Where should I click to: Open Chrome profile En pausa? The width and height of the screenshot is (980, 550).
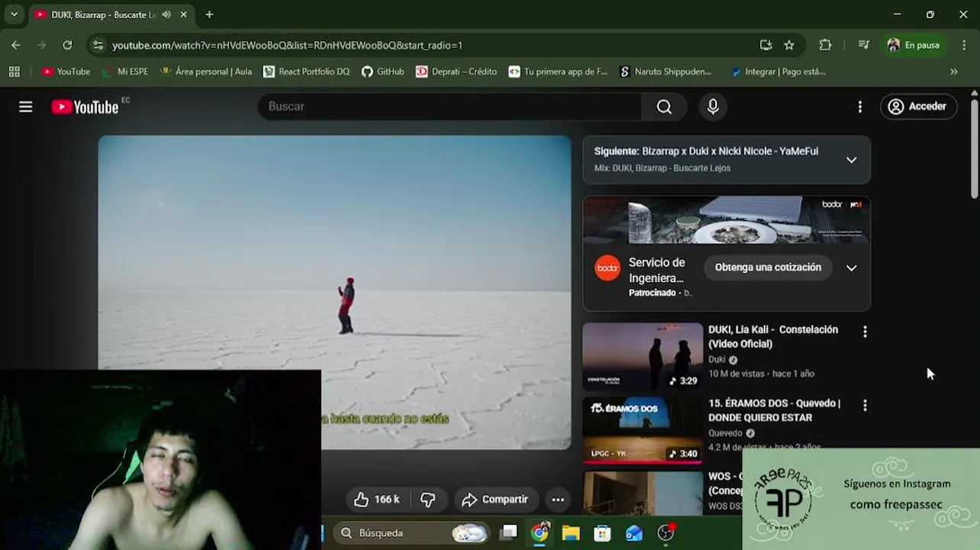pos(913,45)
